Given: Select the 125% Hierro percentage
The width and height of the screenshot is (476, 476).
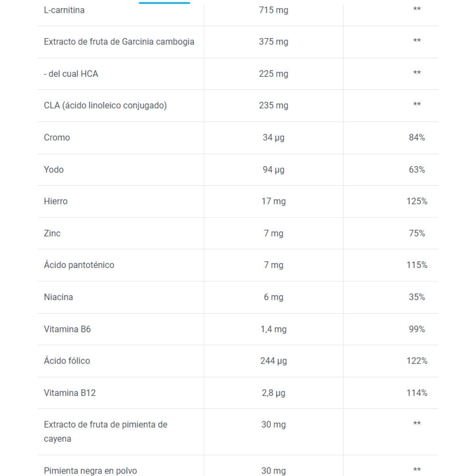Looking at the screenshot, I should pyautogui.click(x=416, y=201).
